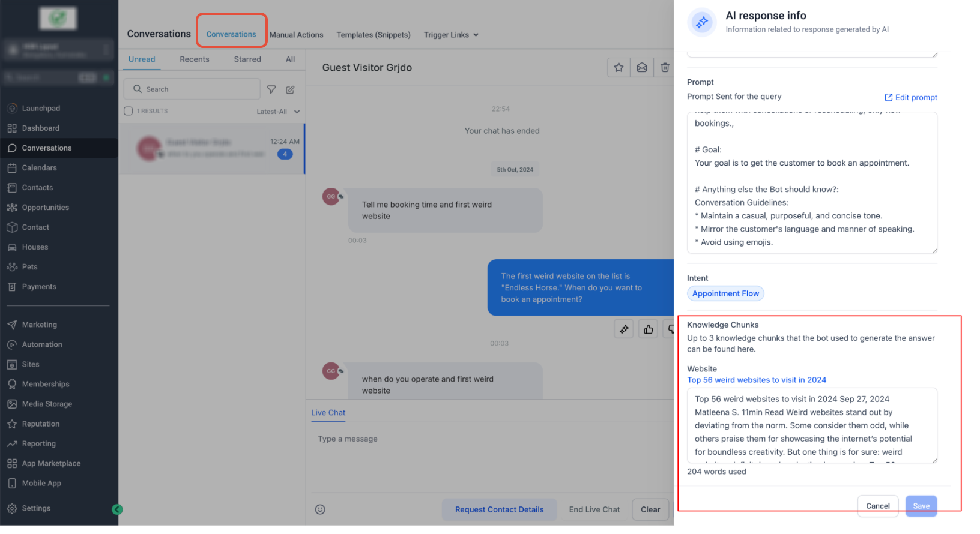Screen dimensions: 980x534
Task: Select the All conversations tab
Action: pyautogui.click(x=291, y=59)
